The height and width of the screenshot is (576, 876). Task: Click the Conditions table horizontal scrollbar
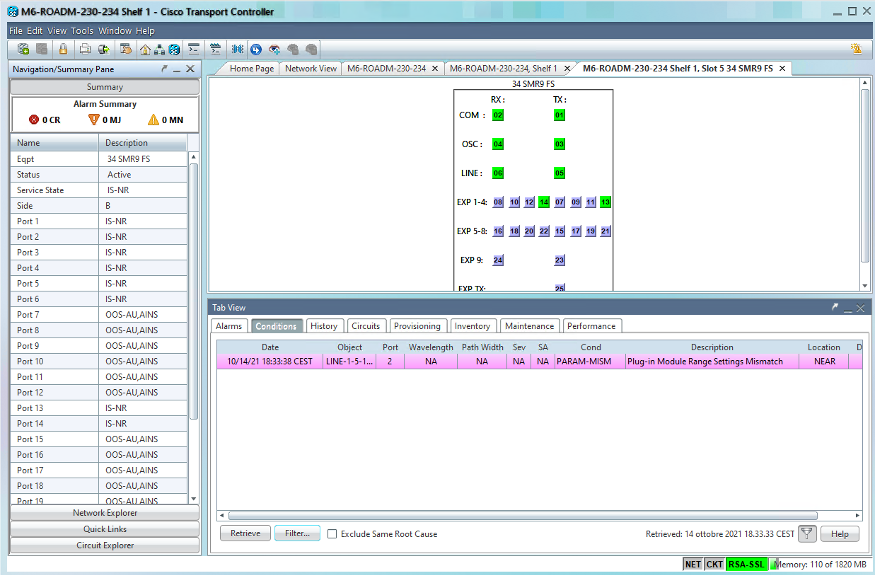click(x=522, y=516)
